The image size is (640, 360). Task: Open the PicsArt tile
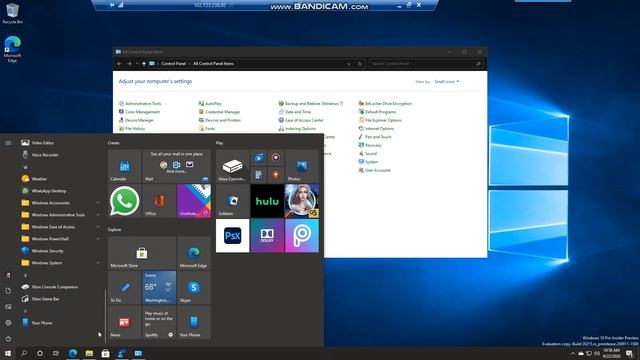(302, 236)
